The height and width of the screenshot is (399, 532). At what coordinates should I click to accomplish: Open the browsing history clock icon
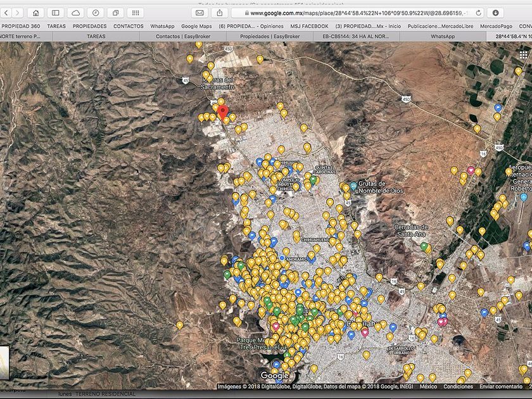coord(96,13)
